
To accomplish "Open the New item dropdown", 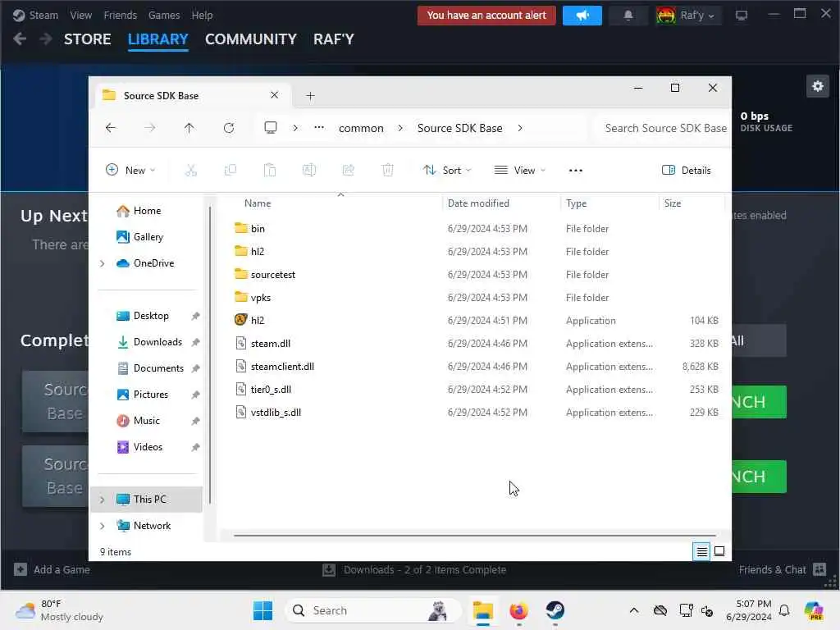I will [130, 171].
